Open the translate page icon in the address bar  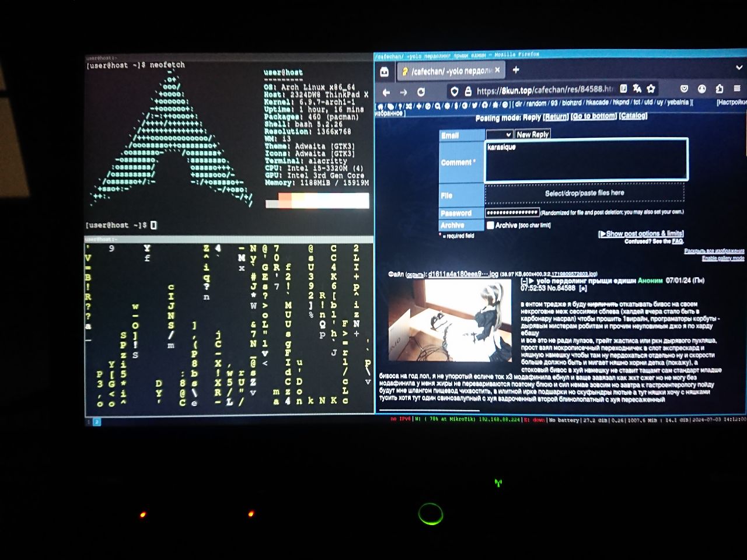click(637, 89)
